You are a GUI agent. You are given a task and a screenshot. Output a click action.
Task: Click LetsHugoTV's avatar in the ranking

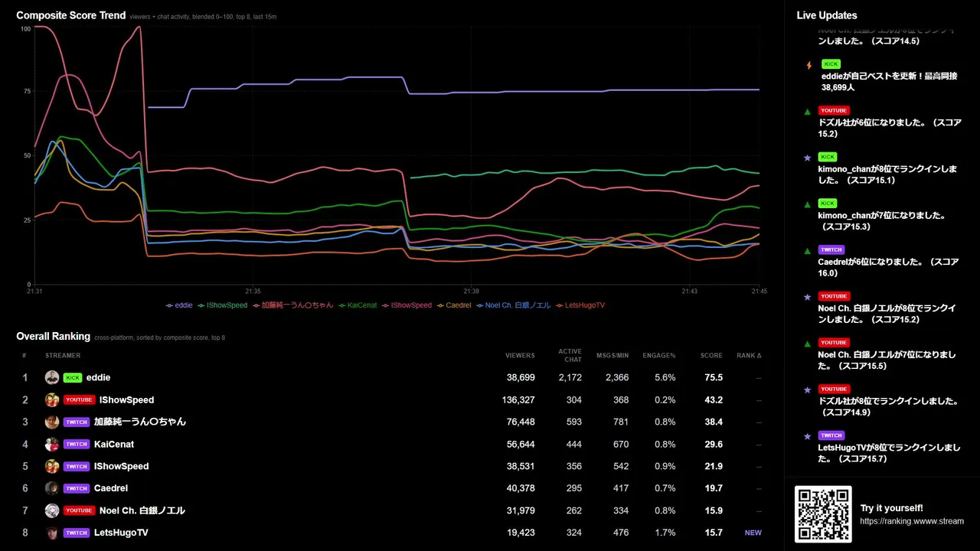click(x=52, y=533)
